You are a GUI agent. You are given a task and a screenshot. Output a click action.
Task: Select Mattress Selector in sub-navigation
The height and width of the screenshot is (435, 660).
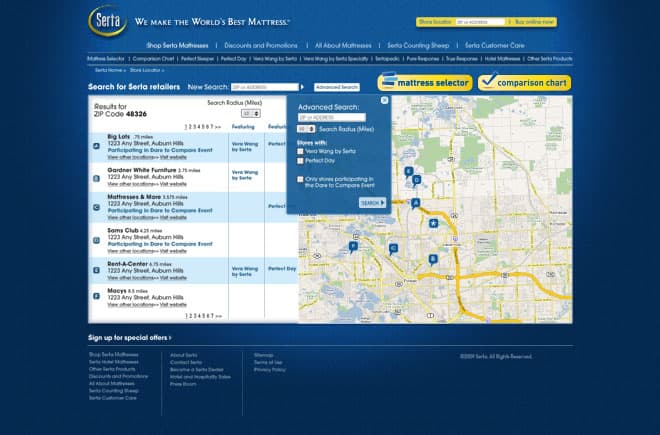point(106,59)
